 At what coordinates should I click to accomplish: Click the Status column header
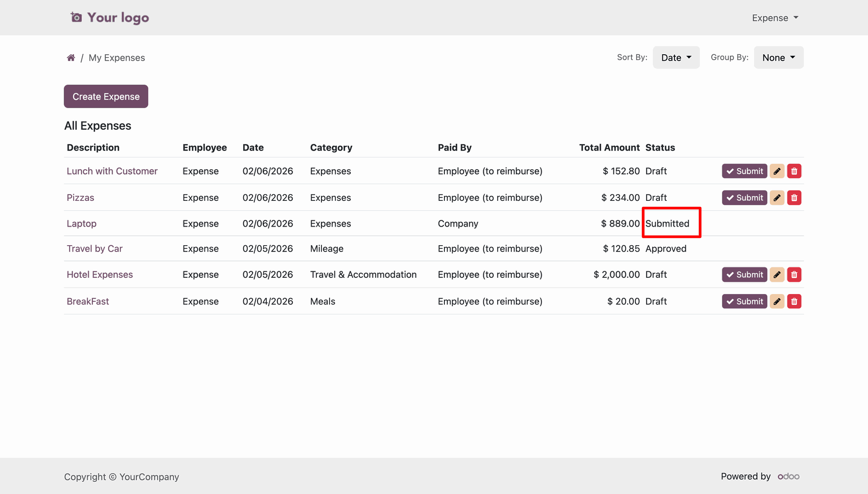[660, 147]
